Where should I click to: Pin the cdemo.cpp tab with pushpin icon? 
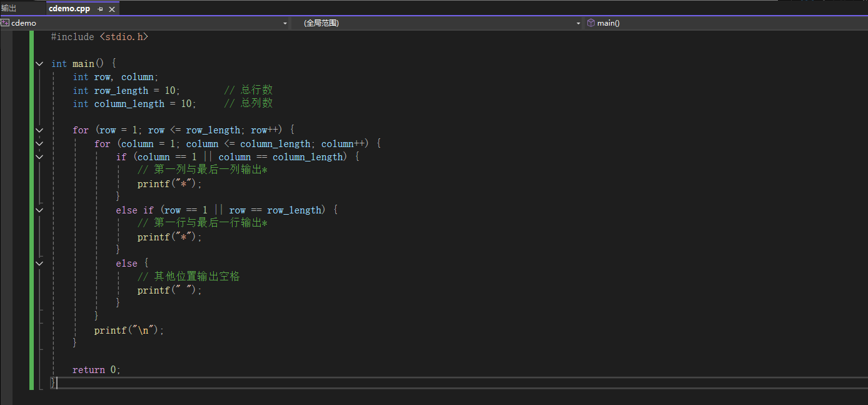click(100, 9)
